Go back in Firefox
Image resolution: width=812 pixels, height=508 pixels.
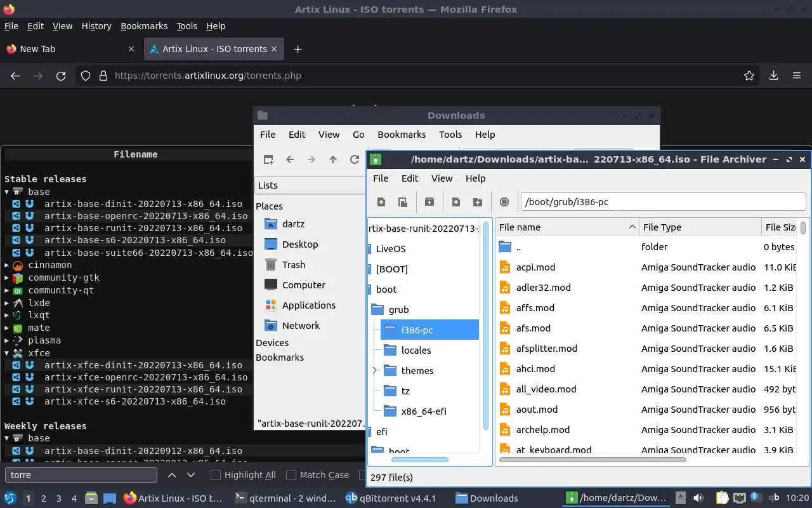[x=15, y=76]
